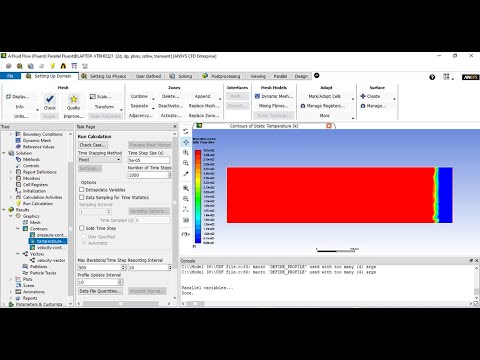Expand the Plots tree node
The width and height of the screenshot is (480, 360).
11,279
